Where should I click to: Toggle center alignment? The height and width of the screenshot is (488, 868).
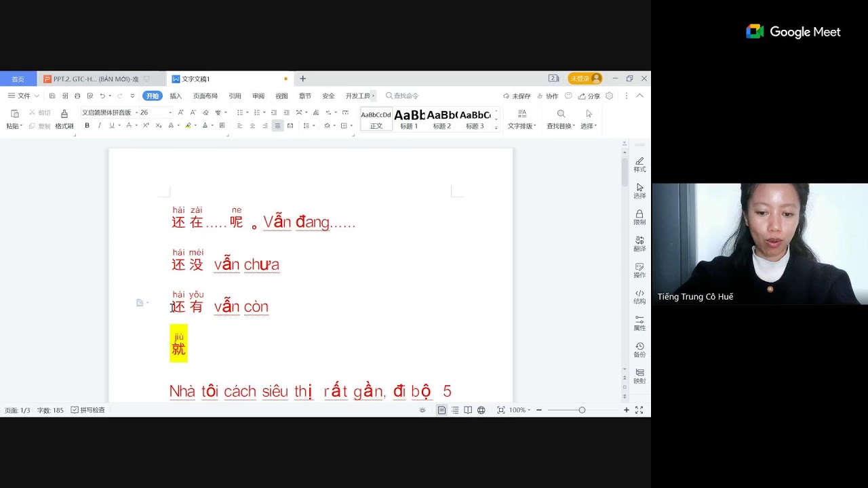[252, 125]
